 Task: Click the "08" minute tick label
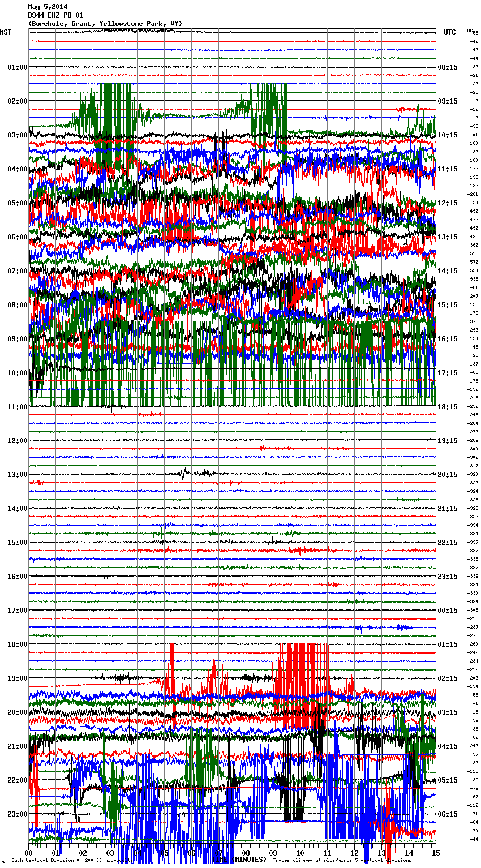[x=246, y=853]
